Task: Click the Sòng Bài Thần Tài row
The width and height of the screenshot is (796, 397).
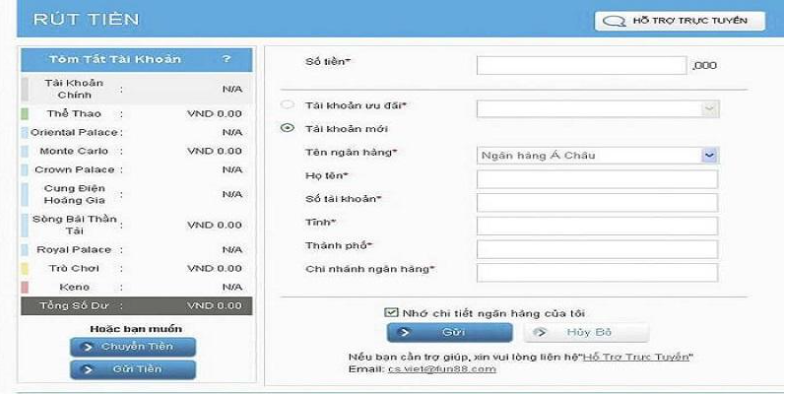Action: tap(137, 225)
